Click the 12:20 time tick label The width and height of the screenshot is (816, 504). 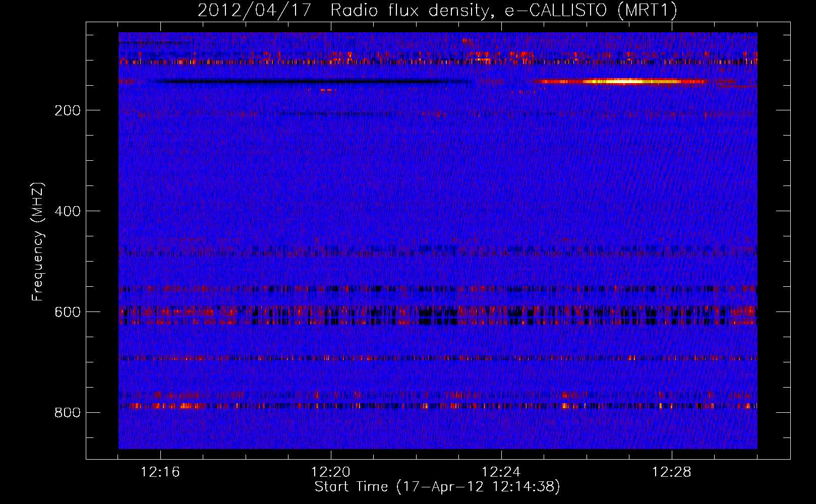331,472
